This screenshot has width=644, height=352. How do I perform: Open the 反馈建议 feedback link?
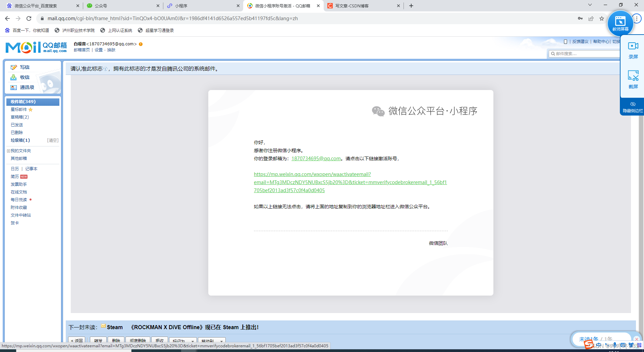pos(580,42)
